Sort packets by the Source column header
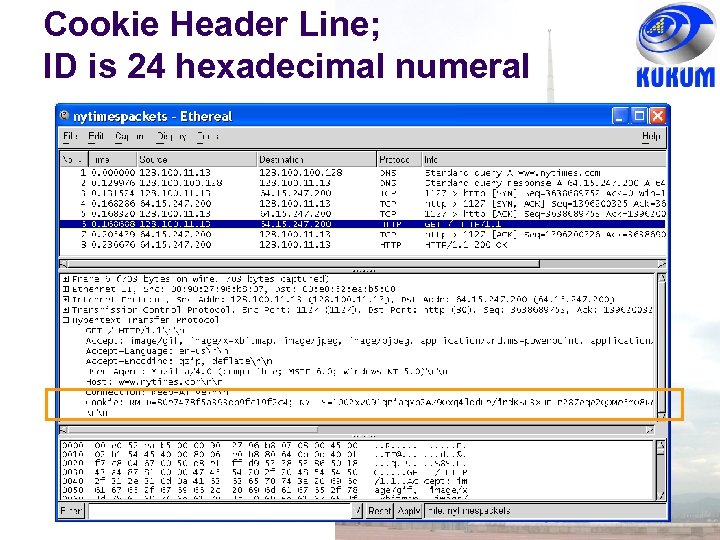The width and height of the screenshot is (720, 540). (197, 159)
